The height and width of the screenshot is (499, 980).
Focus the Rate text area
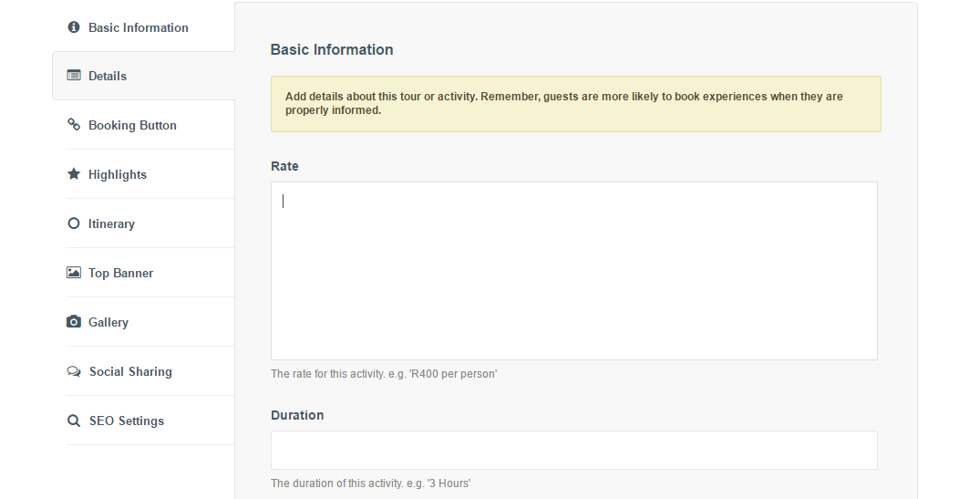(573, 271)
